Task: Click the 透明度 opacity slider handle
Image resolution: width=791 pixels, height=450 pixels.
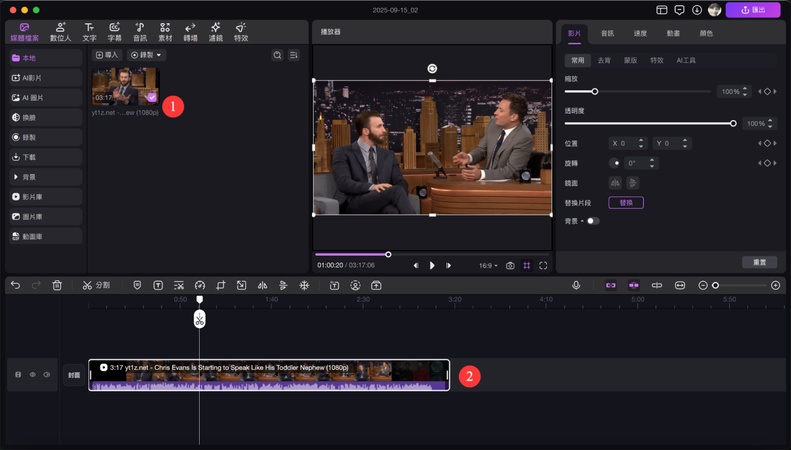Action: coord(733,124)
